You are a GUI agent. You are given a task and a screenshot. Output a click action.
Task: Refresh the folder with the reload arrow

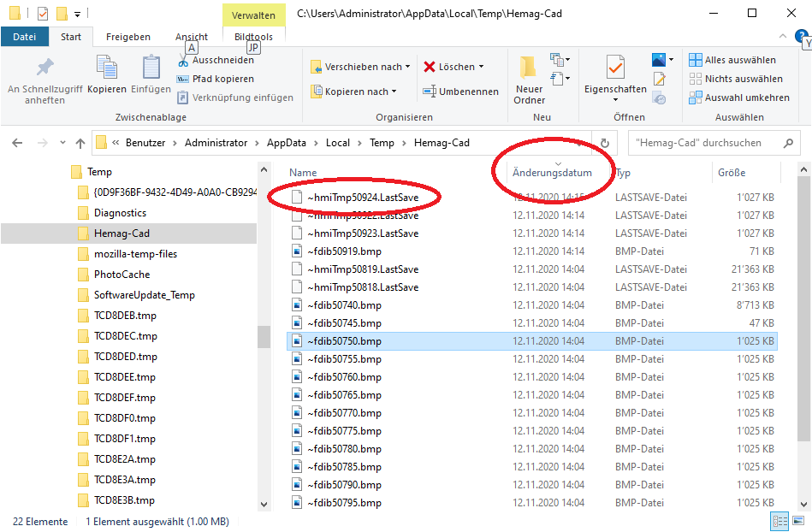(605, 144)
